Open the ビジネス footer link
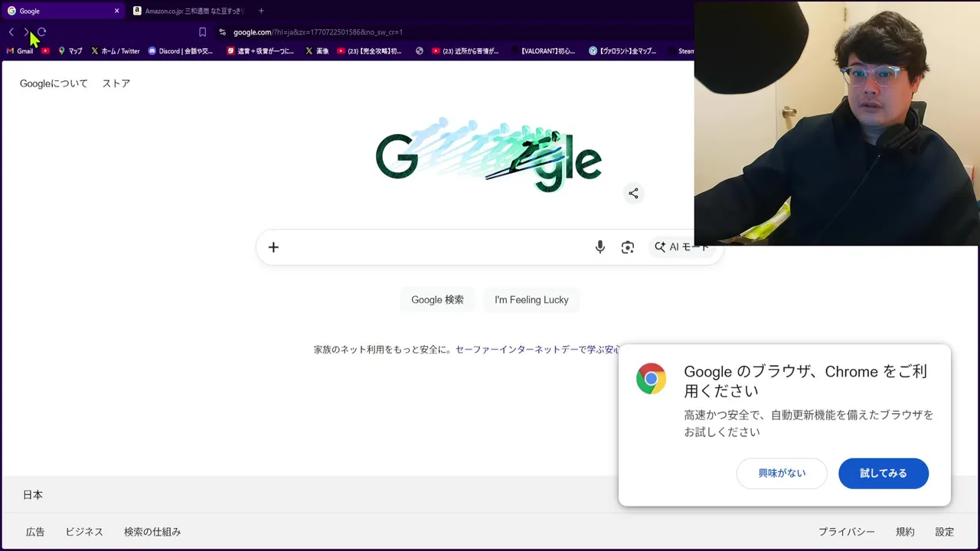 pyautogui.click(x=84, y=532)
